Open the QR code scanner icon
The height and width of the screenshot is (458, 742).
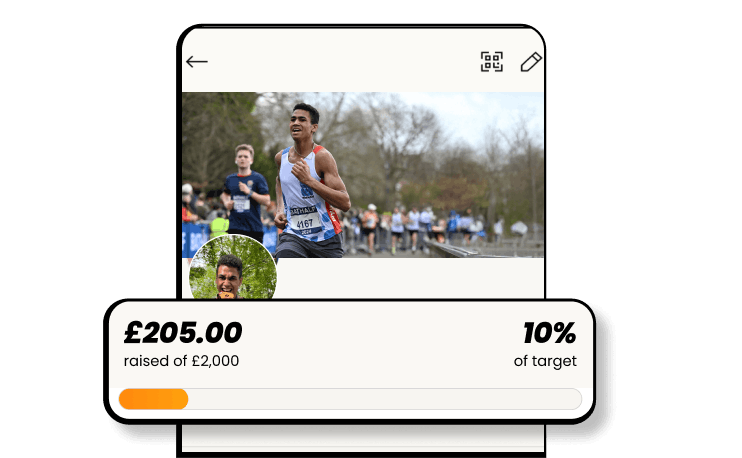tap(492, 62)
